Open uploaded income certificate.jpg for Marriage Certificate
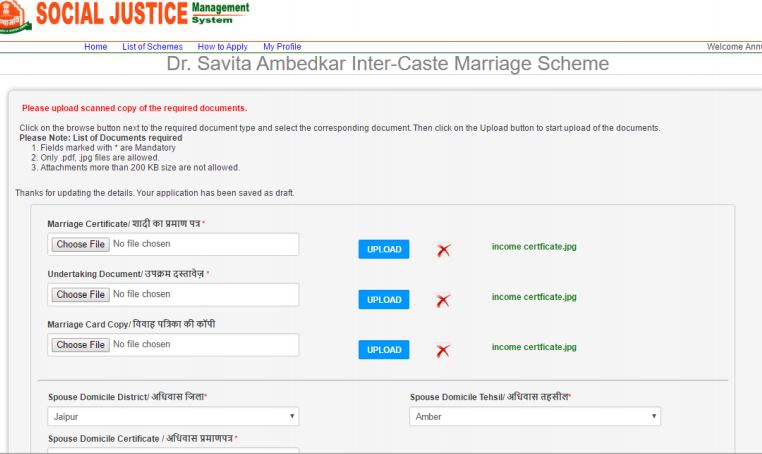Viewport: 762px width, 454px height. click(534, 247)
